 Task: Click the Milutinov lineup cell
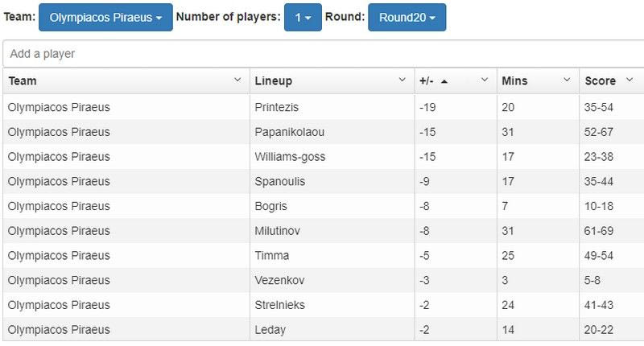click(x=277, y=231)
